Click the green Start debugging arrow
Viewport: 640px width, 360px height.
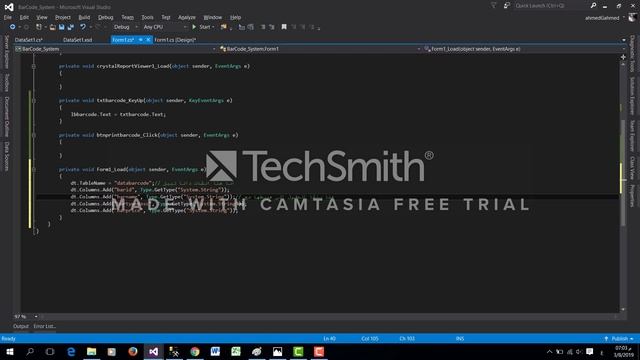pos(194,27)
